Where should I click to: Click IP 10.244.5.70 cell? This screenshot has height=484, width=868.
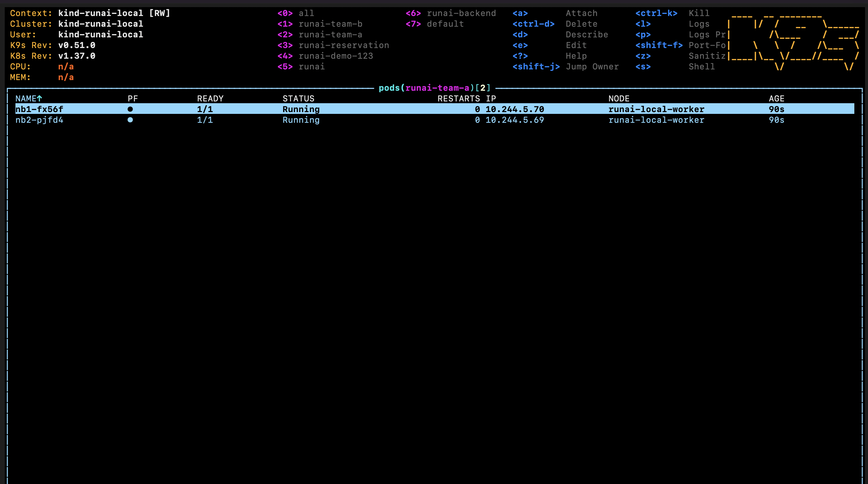point(515,109)
